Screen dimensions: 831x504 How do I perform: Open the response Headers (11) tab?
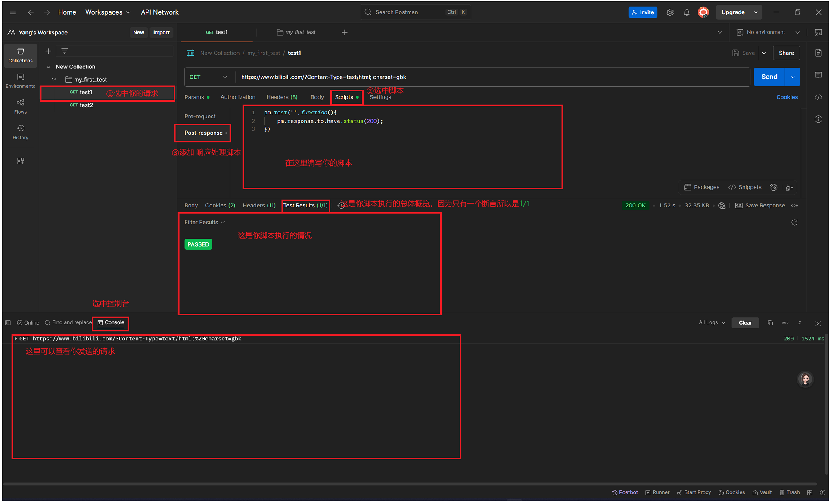point(259,206)
